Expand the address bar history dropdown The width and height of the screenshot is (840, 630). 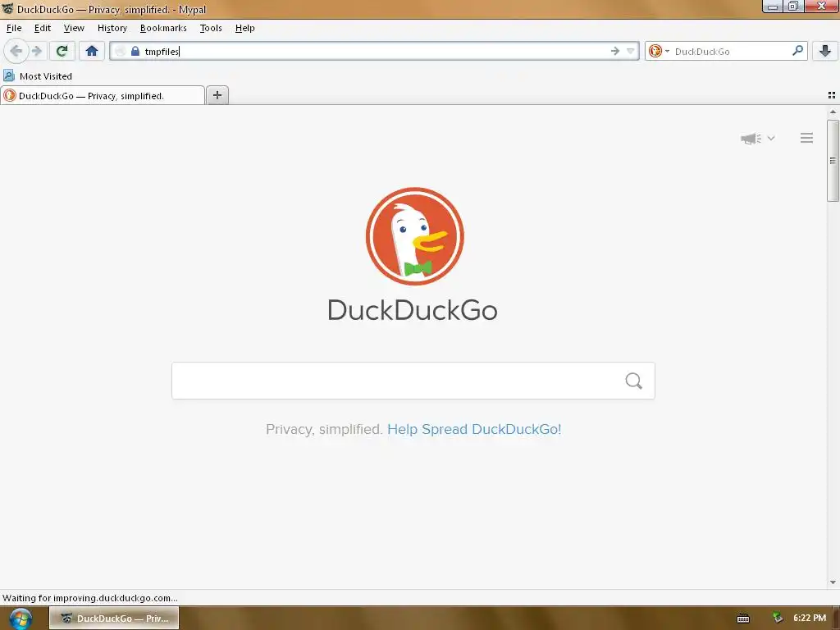(x=631, y=52)
